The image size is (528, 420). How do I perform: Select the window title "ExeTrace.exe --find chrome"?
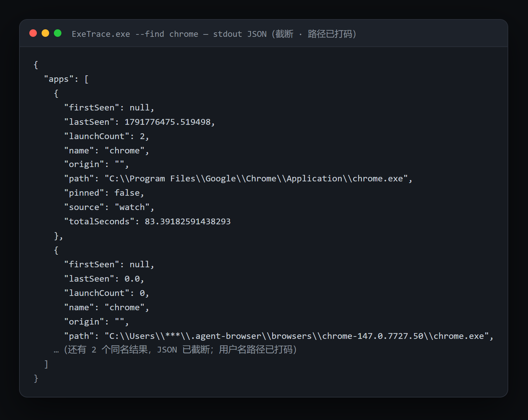pos(135,34)
